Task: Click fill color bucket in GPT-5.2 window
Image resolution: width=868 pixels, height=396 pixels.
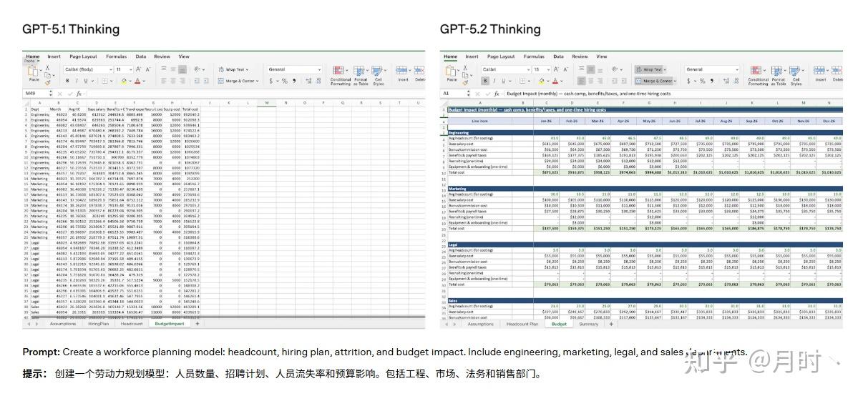Action: [x=541, y=81]
